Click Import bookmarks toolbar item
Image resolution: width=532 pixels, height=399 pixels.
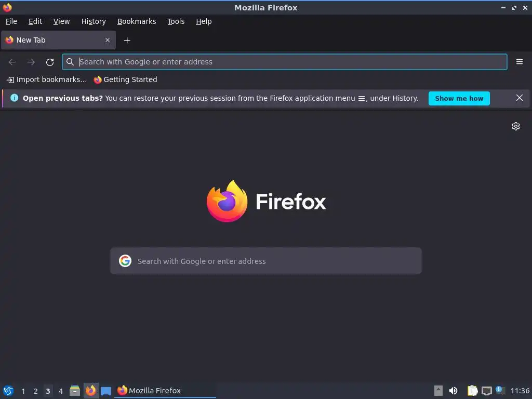(47, 79)
